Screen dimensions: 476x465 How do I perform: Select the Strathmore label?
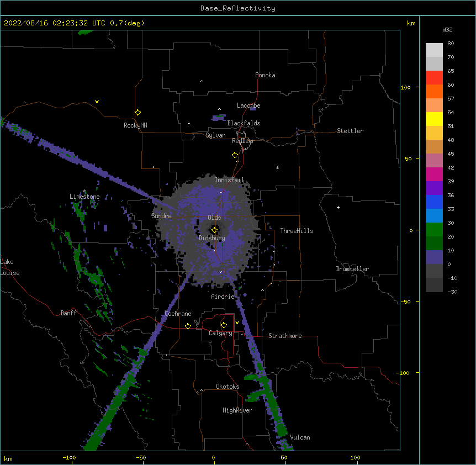pos(285,336)
